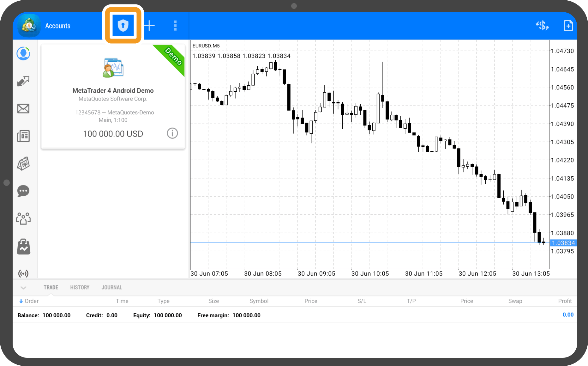Collapse the bottom panel with chevron

[x=23, y=288]
